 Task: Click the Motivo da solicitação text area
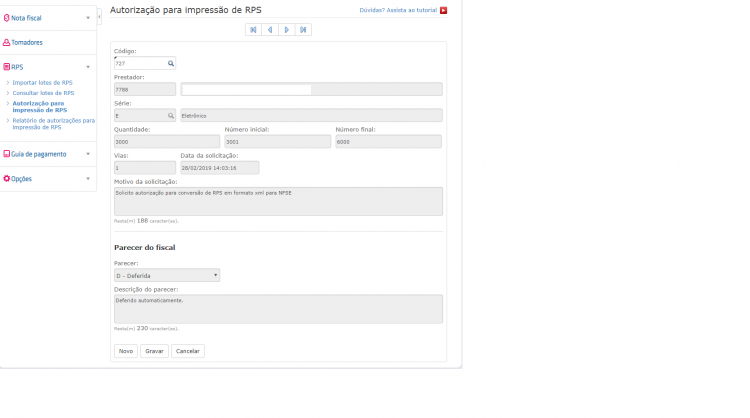point(278,201)
